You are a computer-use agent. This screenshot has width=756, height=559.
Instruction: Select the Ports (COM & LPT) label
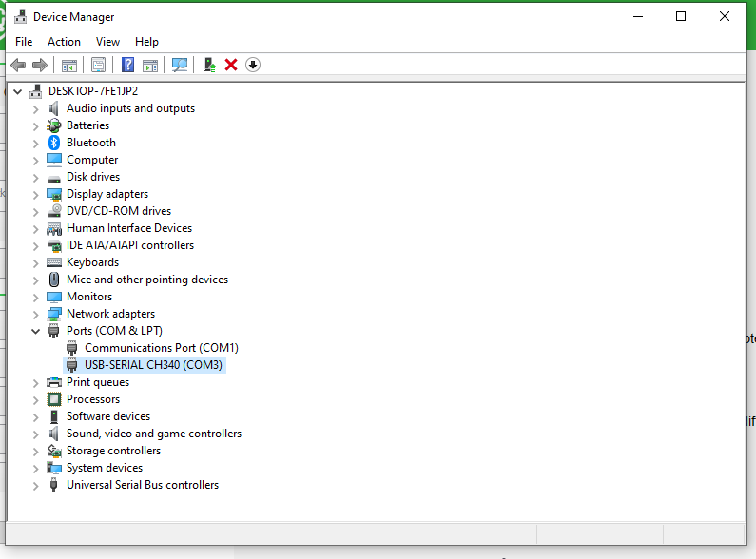tap(114, 331)
